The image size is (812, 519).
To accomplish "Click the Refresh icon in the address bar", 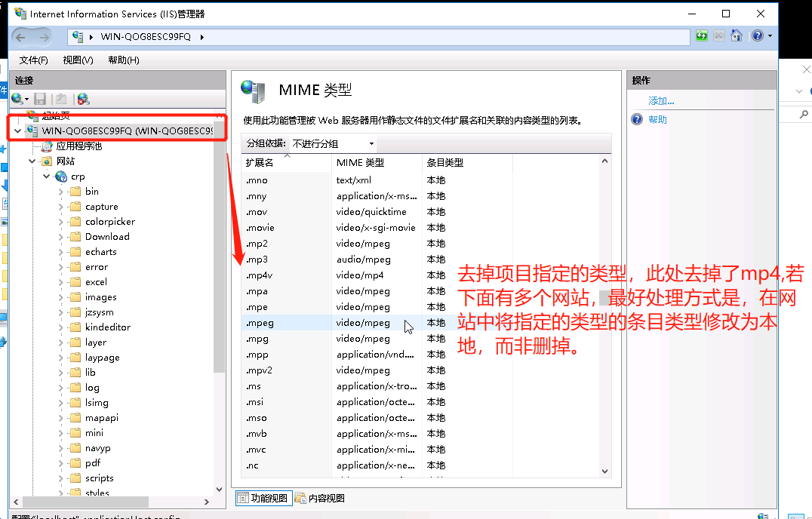I will [702, 35].
